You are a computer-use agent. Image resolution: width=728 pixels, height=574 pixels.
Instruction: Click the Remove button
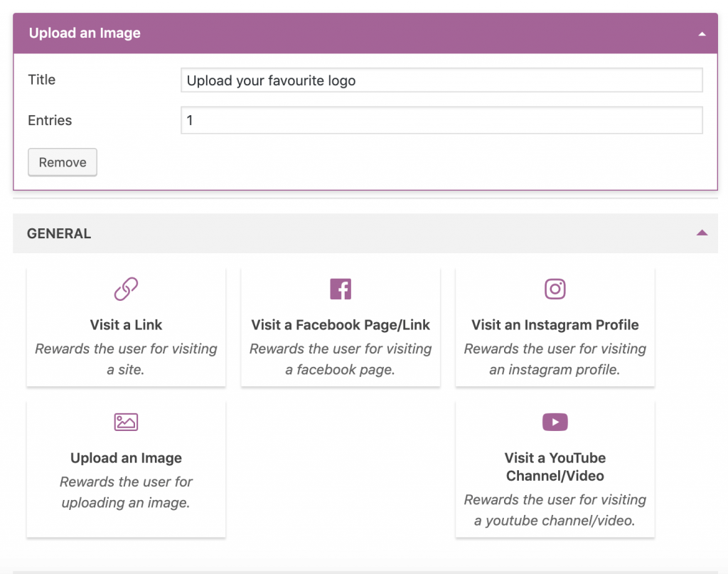[63, 162]
